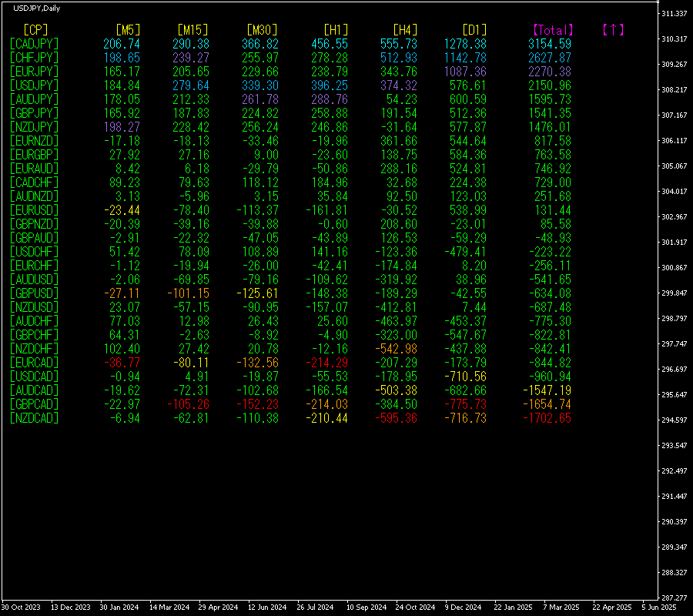Click price scale label 311.337

click(674, 14)
